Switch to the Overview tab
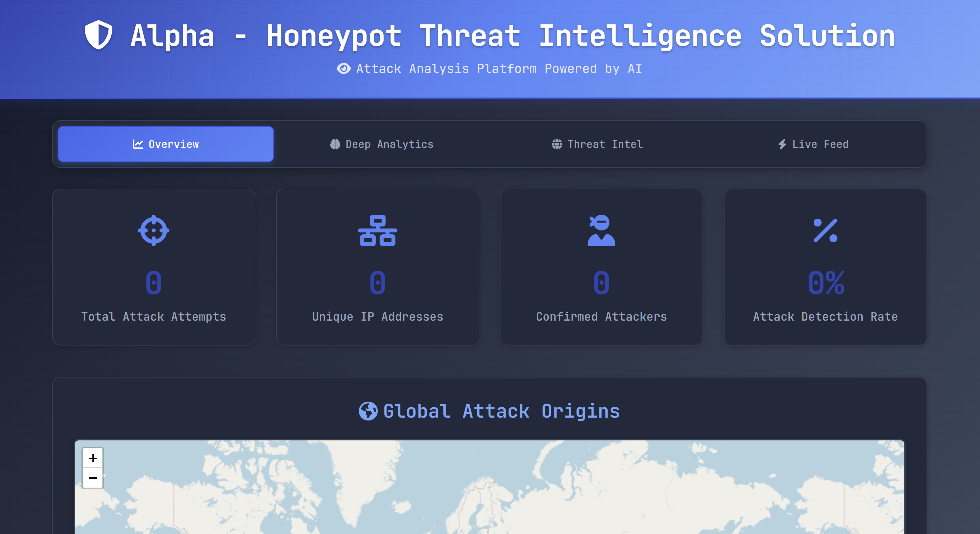 coord(166,144)
